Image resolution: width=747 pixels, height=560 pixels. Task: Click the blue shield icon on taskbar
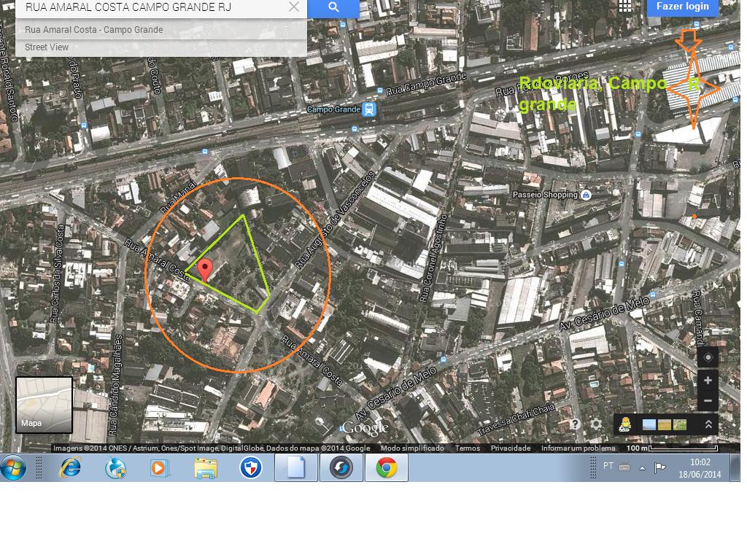(x=251, y=468)
